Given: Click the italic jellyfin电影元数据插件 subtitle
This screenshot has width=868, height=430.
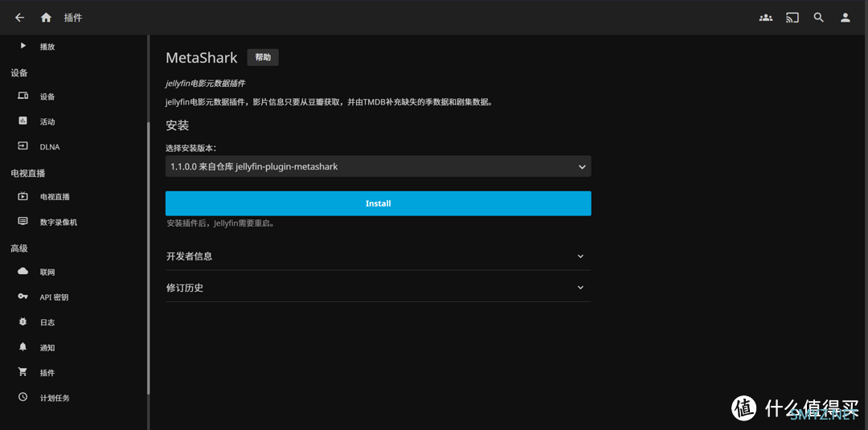Looking at the screenshot, I should point(206,84).
